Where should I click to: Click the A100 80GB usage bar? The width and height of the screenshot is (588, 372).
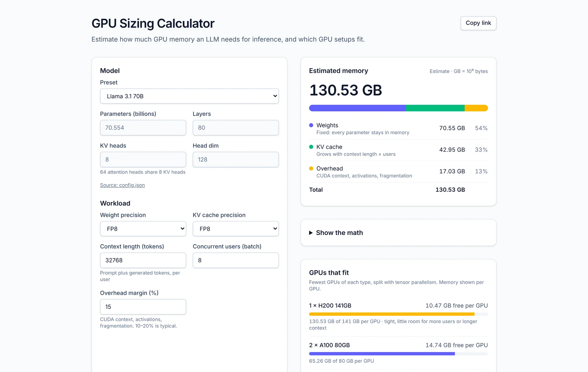tap(398, 354)
